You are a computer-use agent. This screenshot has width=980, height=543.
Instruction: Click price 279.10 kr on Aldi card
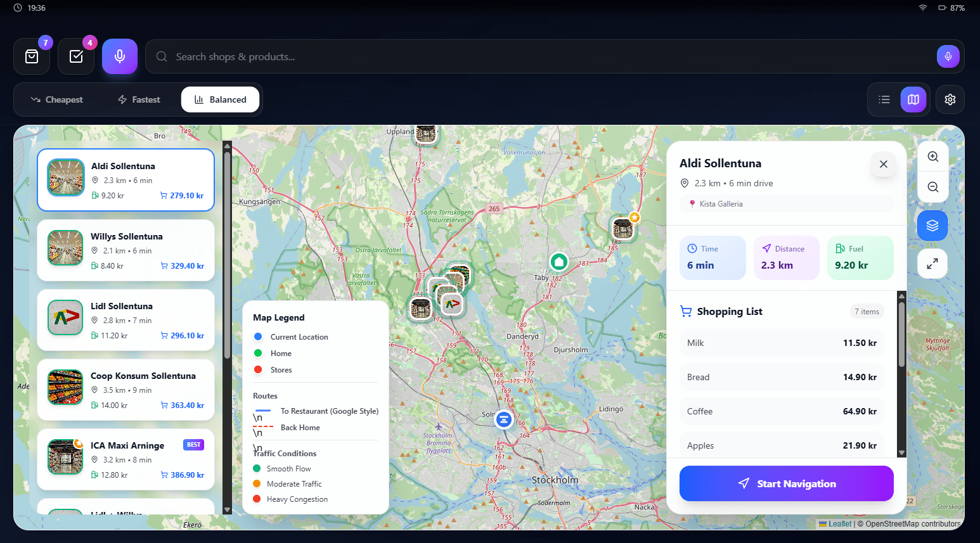183,196
